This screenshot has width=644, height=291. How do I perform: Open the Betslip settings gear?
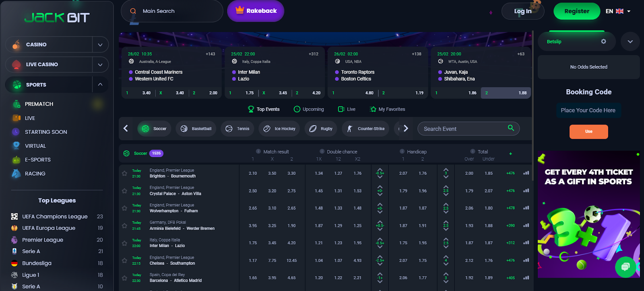[x=603, y=41]
